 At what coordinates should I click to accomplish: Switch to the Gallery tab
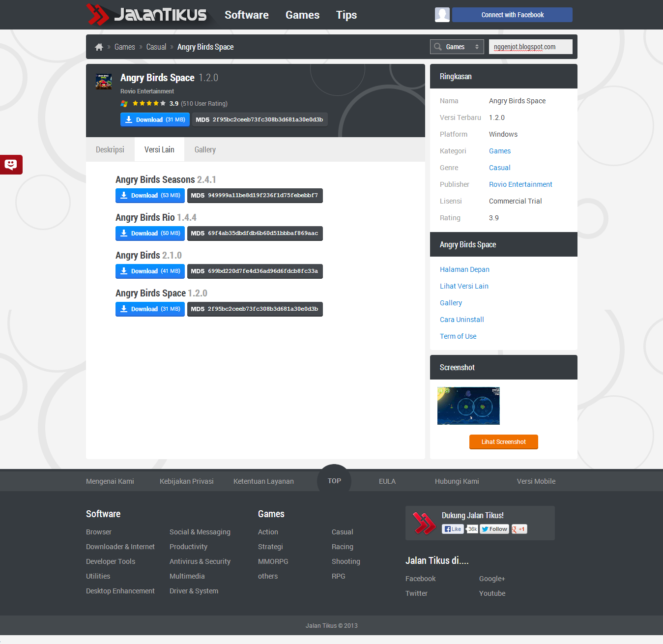click(205, 149)
